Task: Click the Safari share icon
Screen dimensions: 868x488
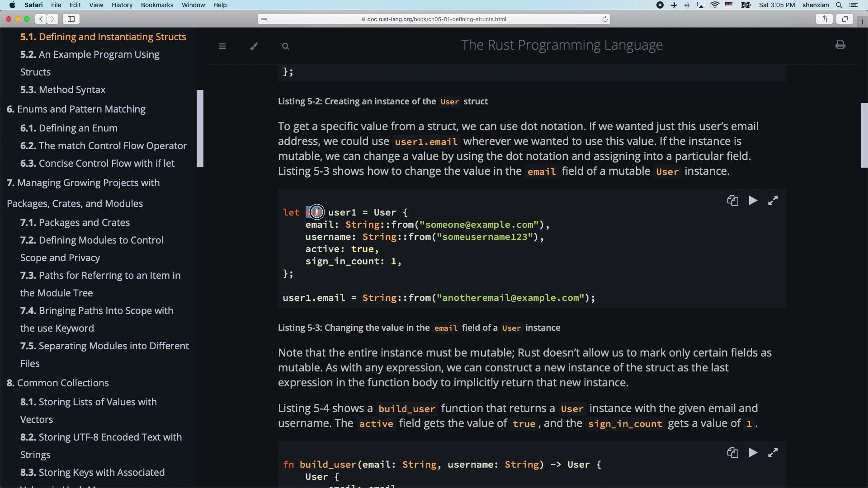Action: 824,19
